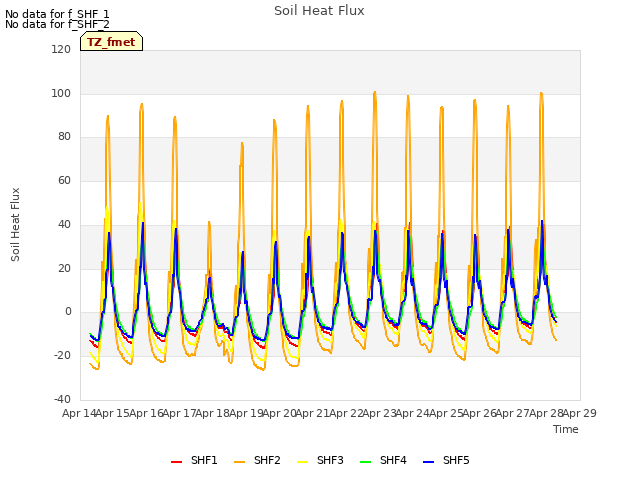The image size is (640, 480).
Task: Click the Apr 19 x-axis label
Action: pyautogui.click(x=246, y=413)
